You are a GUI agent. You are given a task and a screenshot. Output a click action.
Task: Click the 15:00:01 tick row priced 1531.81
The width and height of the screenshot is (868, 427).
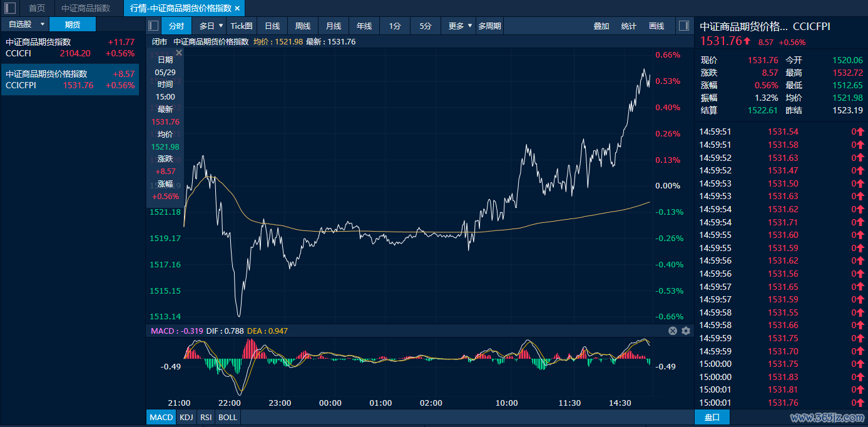(x=781, y=389)
